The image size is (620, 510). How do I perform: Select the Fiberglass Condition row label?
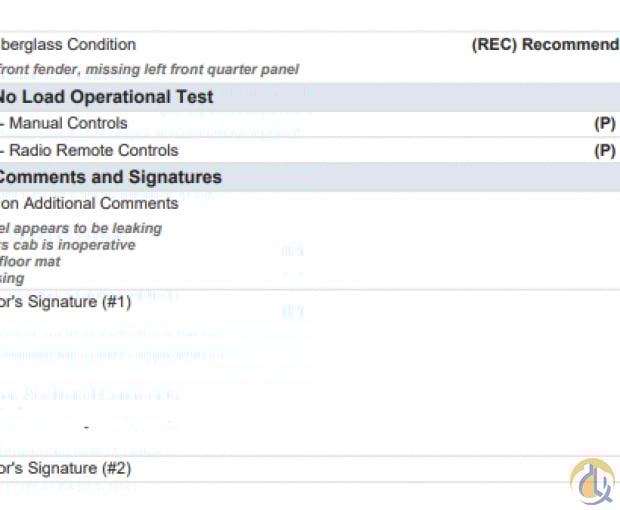point(68,44)
